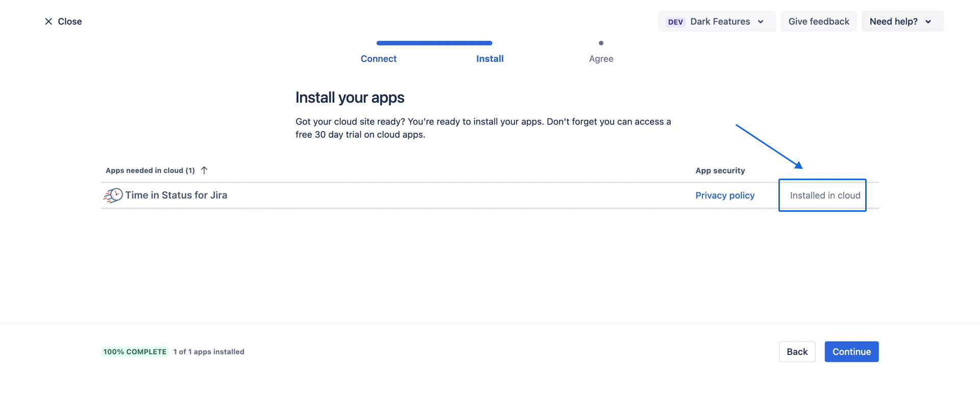Click the App security column header
980x396 pixels.
tap(720, 170)
